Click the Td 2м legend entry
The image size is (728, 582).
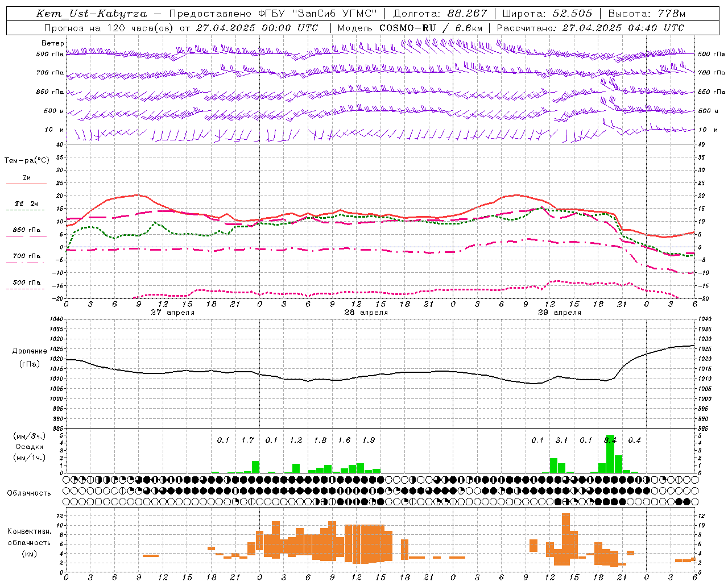[x=27, y=203]
